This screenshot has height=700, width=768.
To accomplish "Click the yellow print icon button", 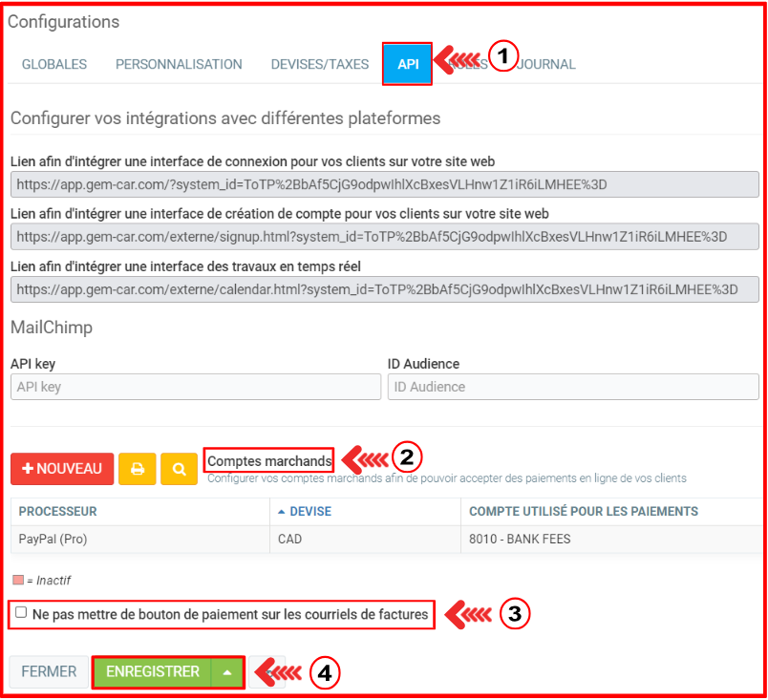I will coord(138,469).
